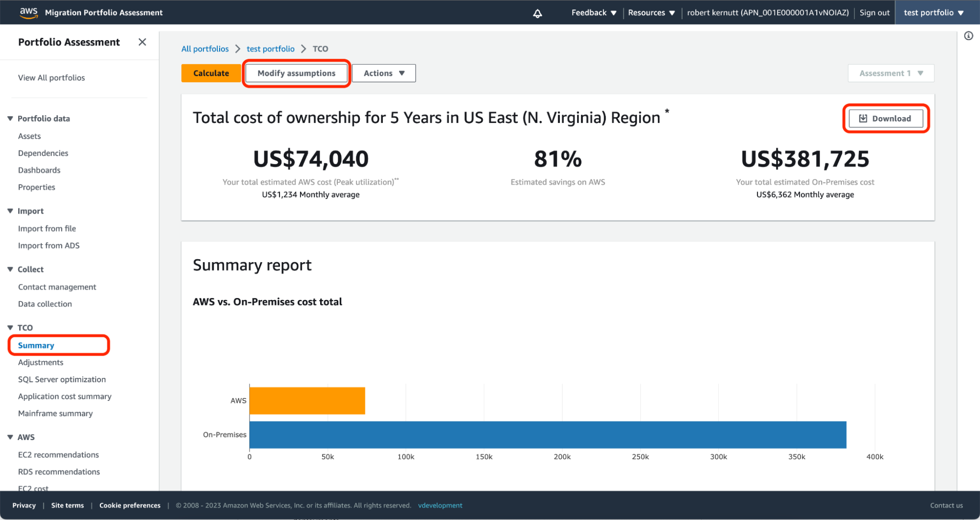Viewport: 980px width, 520px height.
Task: Open Dependencies in sidebar
Action: tap(43, 153)
